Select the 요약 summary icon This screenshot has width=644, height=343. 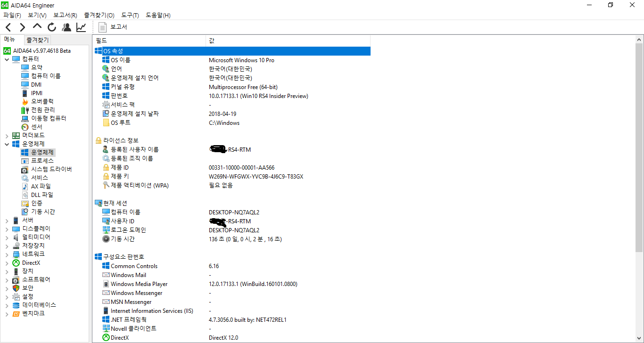[25, 67]
